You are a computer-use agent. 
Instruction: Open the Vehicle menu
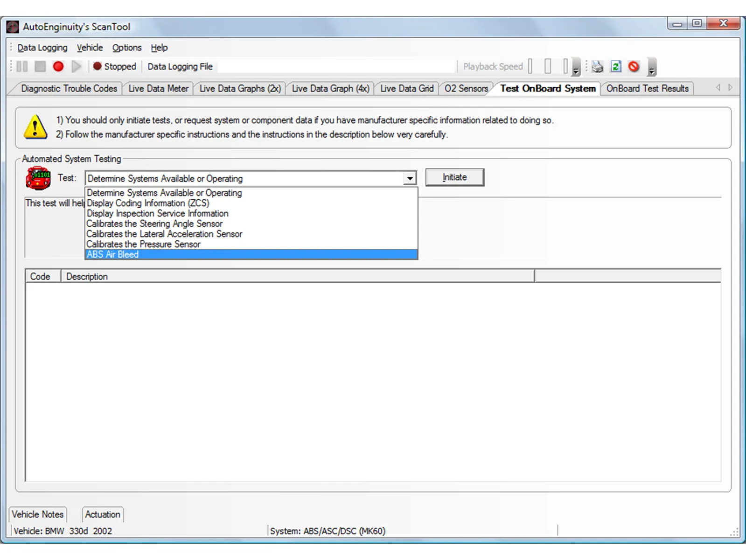point(90,48)
